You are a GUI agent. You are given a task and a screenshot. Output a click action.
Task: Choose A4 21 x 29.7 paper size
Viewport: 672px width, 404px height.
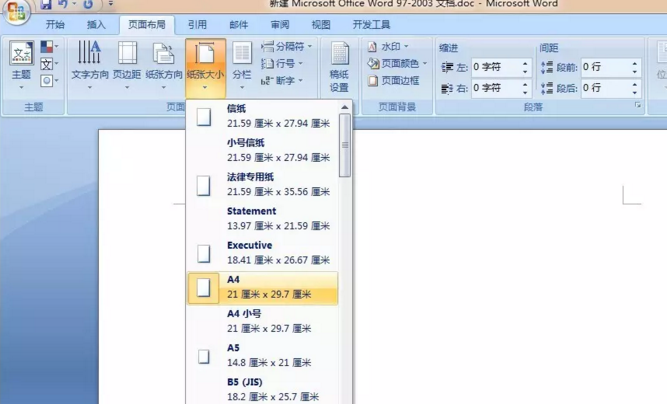(262, 288)
